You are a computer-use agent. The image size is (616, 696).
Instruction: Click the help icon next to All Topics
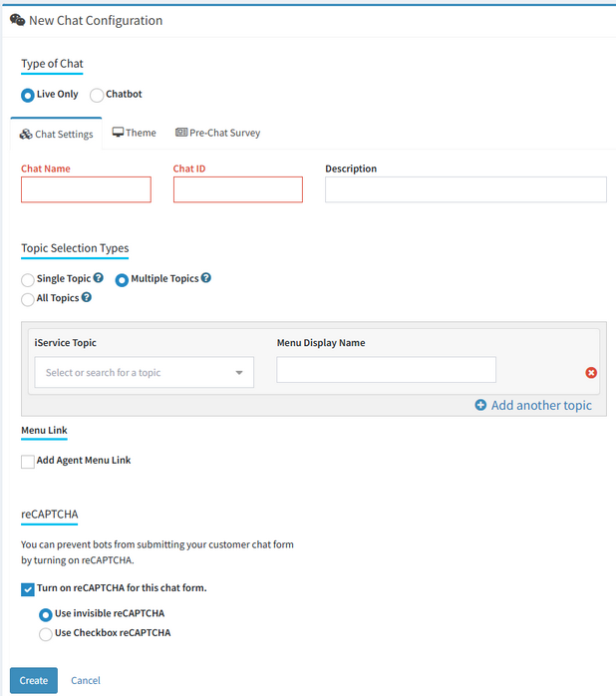coord(87,297)
